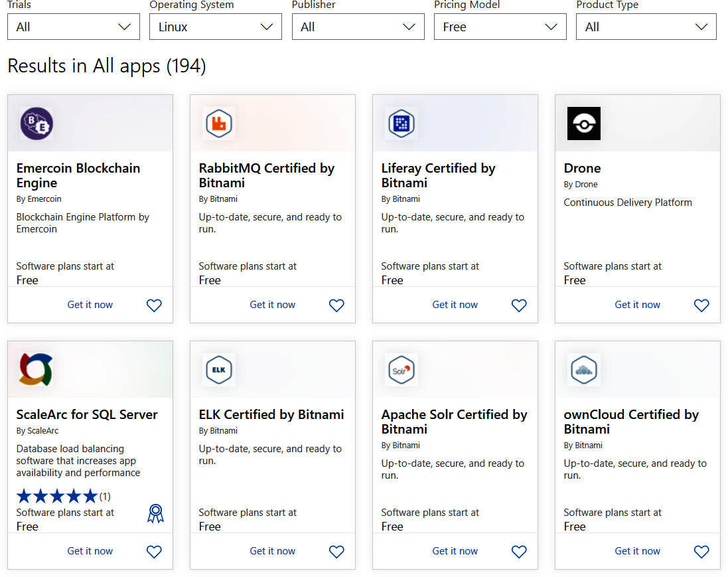Favorite RabbitMQ Certified by Bitnami with heart

[336, 305]
